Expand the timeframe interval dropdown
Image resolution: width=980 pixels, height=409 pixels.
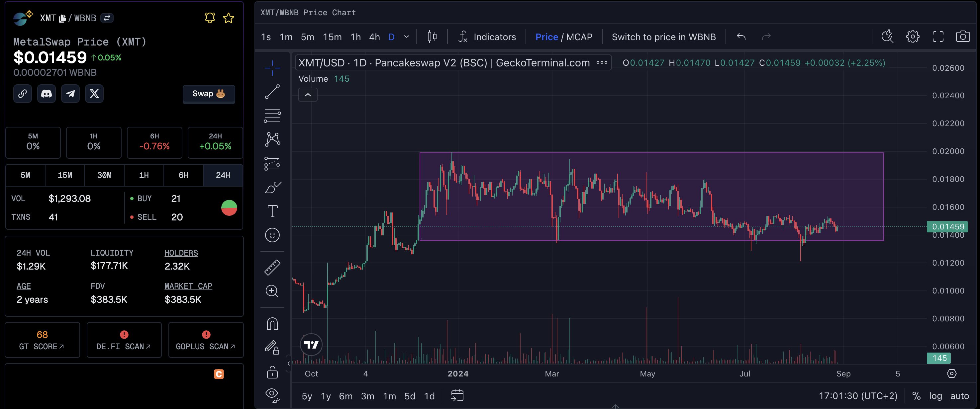click(x=406, y=37)
